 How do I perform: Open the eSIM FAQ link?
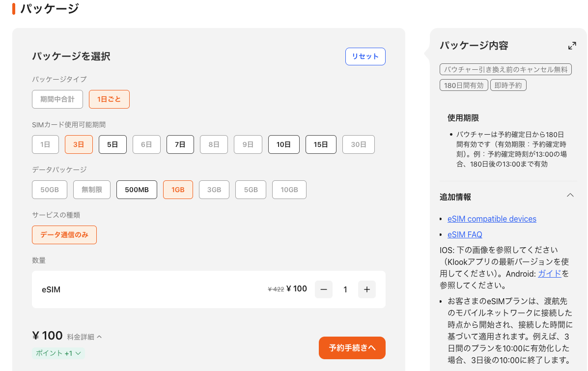[465, 234]
